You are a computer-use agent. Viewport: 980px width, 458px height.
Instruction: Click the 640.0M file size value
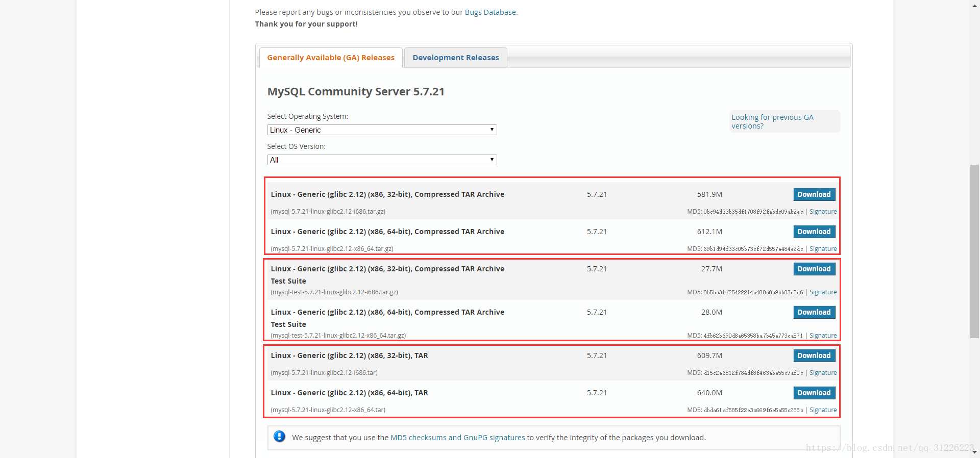709,393
